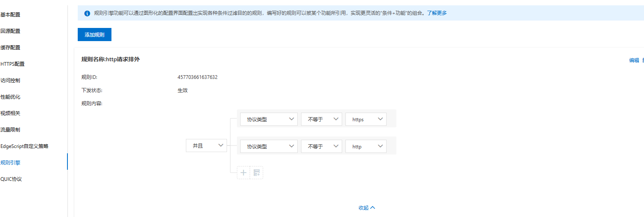Collapse the rule with the 收起 chevron
644x217 pixels.
coord(367,208)
